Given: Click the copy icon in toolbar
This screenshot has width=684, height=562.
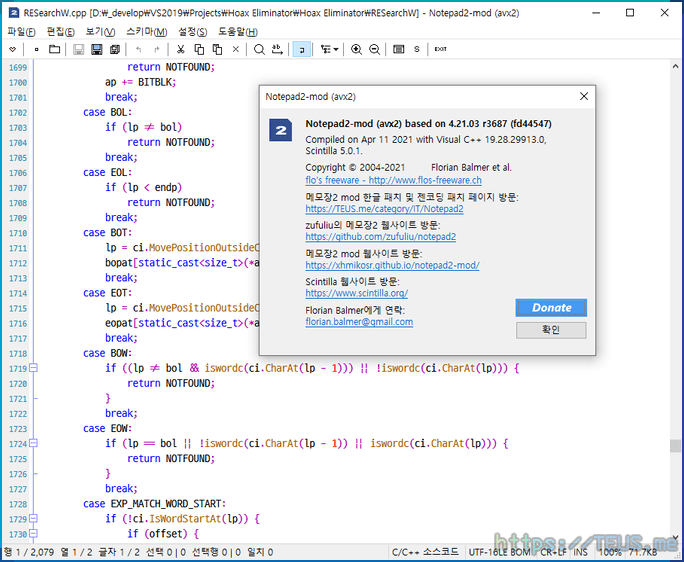Looking at the screenshot, I should (x=199, y=49).
